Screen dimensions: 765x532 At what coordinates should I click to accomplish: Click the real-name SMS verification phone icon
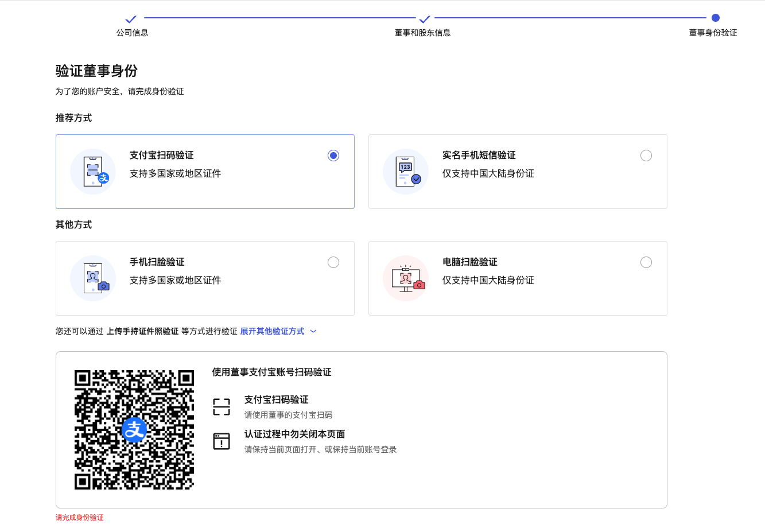[x=406, y=171]
